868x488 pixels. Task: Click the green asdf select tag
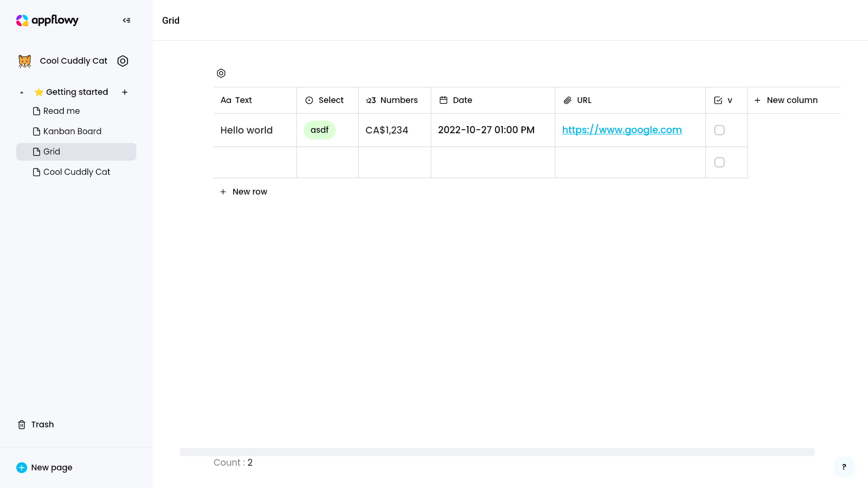319,130
